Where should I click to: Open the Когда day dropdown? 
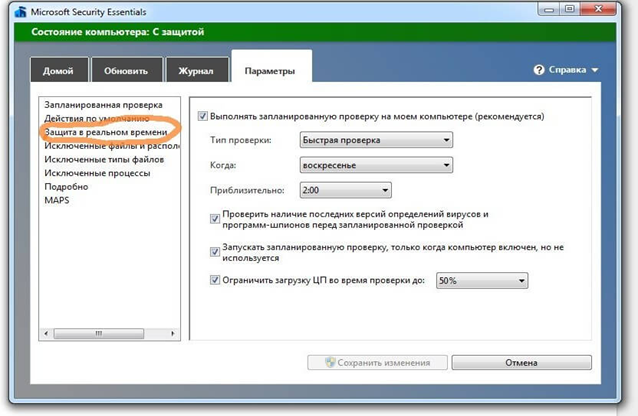[x=376, y=165]
